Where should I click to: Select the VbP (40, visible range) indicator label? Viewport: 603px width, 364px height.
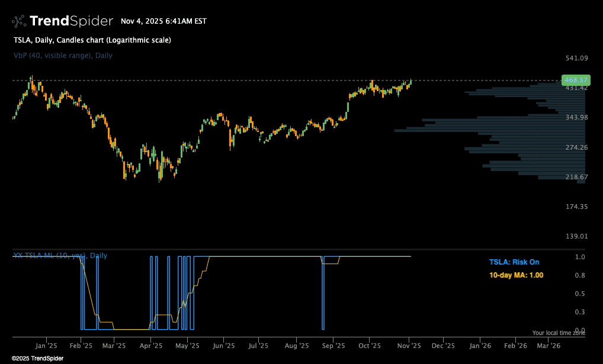click(x=63, y=56)
